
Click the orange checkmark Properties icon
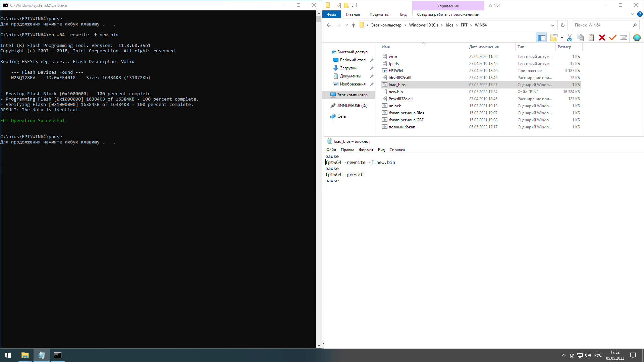pos(613,38)
